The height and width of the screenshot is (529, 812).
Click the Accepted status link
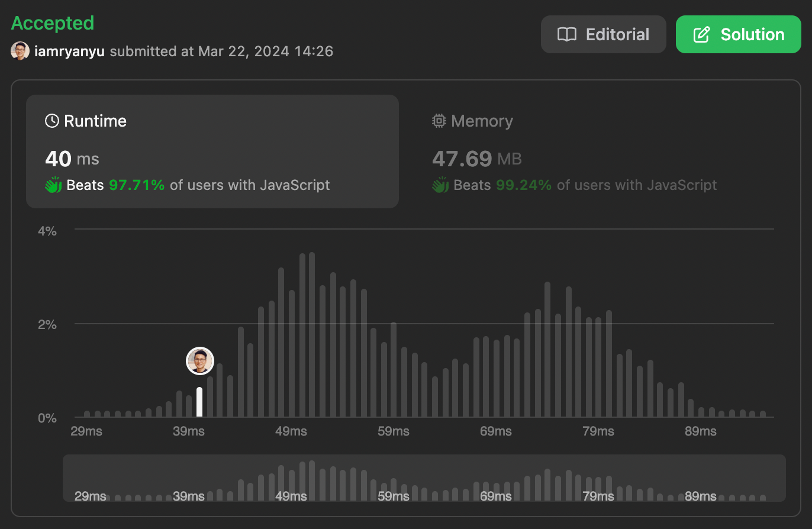[x=52, y=22]
